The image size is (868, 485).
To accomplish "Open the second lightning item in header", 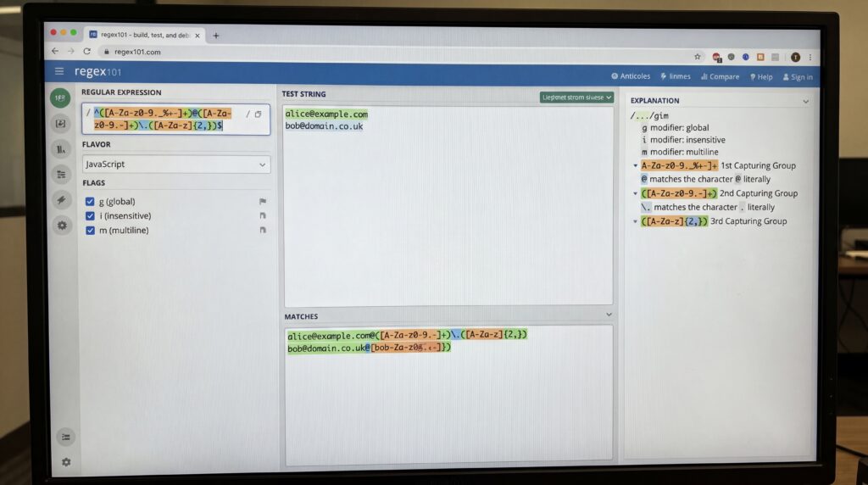I will click(x=676, y=76).
